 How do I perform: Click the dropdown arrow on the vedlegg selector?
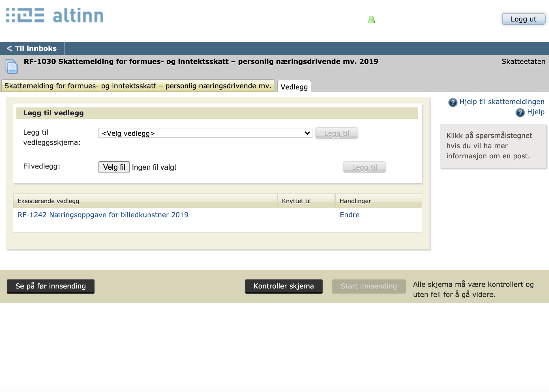(x=307, y=133)
